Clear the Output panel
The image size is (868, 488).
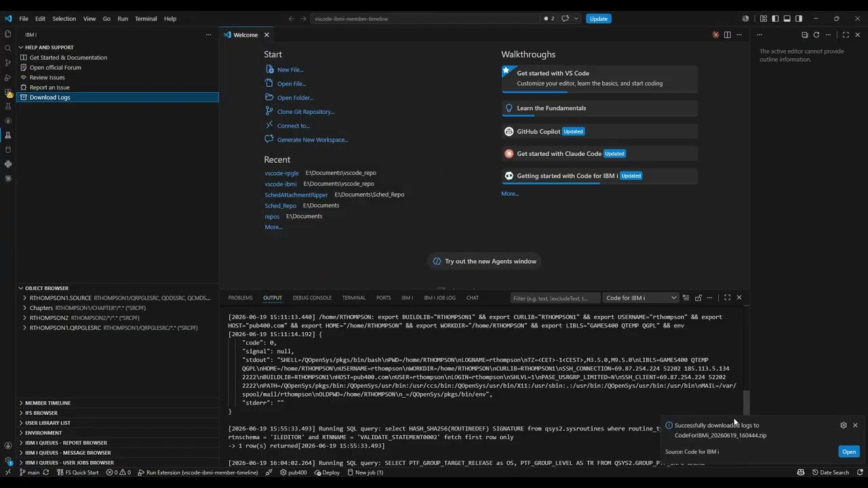tap(686, 298)
